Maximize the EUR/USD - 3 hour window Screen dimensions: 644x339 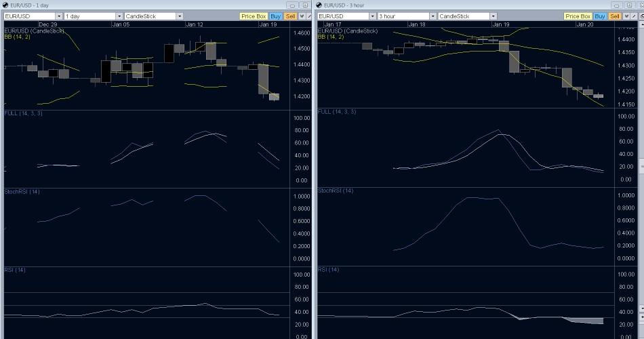coord(629,5)
